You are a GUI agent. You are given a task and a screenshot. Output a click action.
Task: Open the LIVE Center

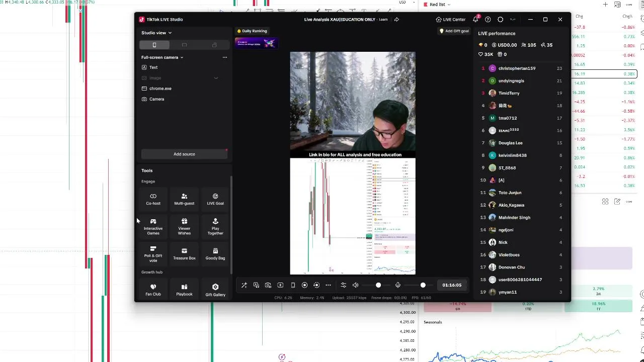point(451,20)
